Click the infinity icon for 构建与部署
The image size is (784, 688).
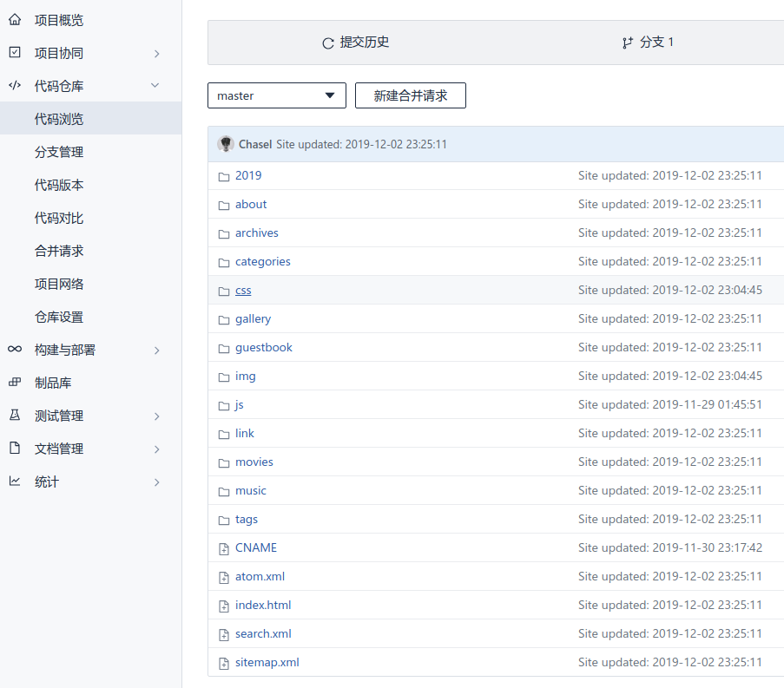pos(15,350)
